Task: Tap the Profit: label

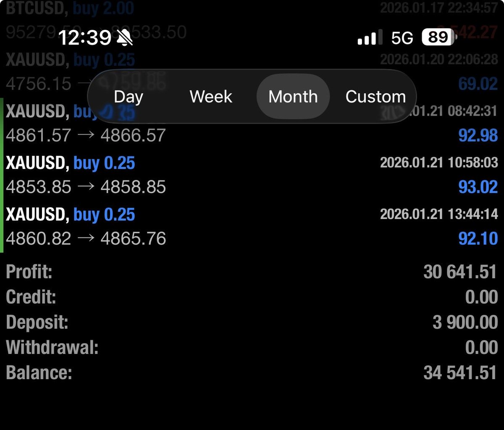Action: click(29, 272)
